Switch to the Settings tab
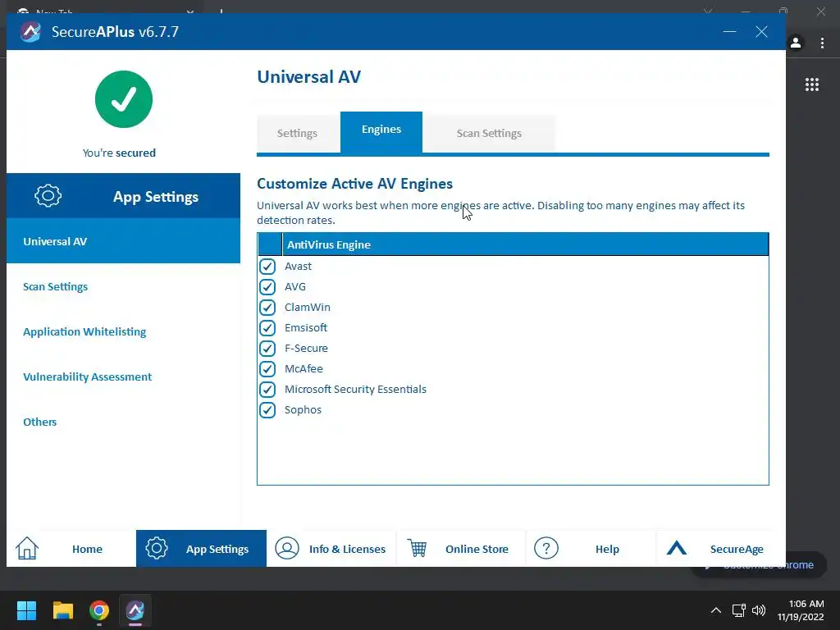Image resolution: width=840 pixels, height=630 pixels. pyautogui.click(x=297, y=133)
